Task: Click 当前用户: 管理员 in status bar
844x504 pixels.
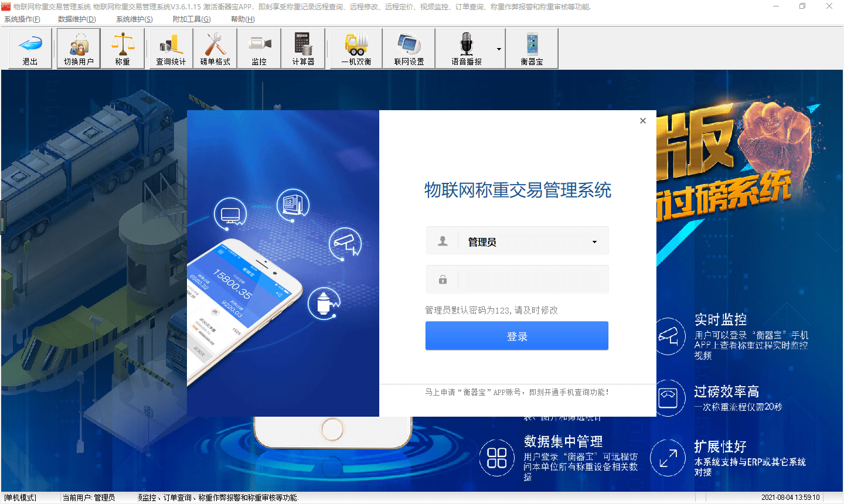Action: click(89, 498)
